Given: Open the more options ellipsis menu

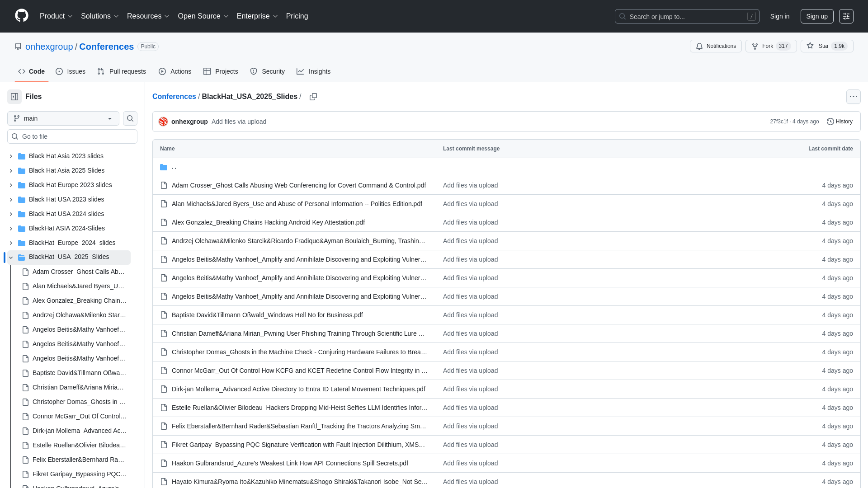Looking at the screenshot, I should pyautogui.click(x=854, y=97).
